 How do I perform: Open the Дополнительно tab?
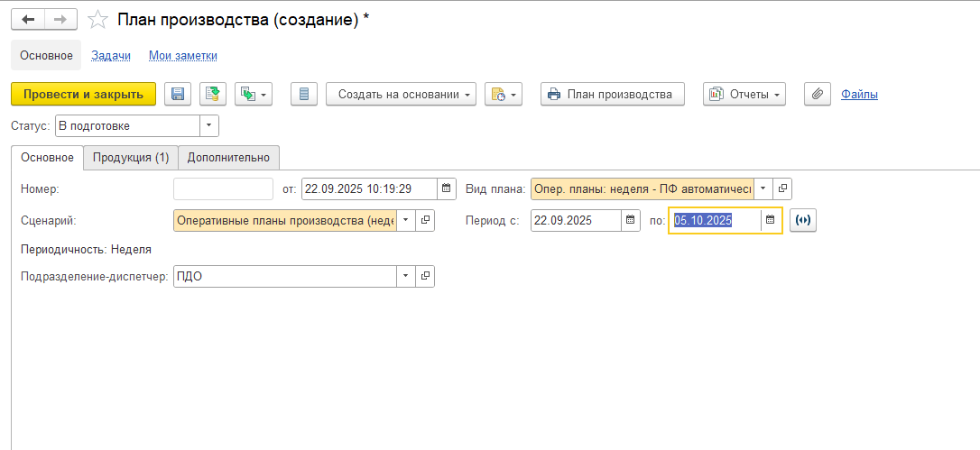tap(228, 158)
